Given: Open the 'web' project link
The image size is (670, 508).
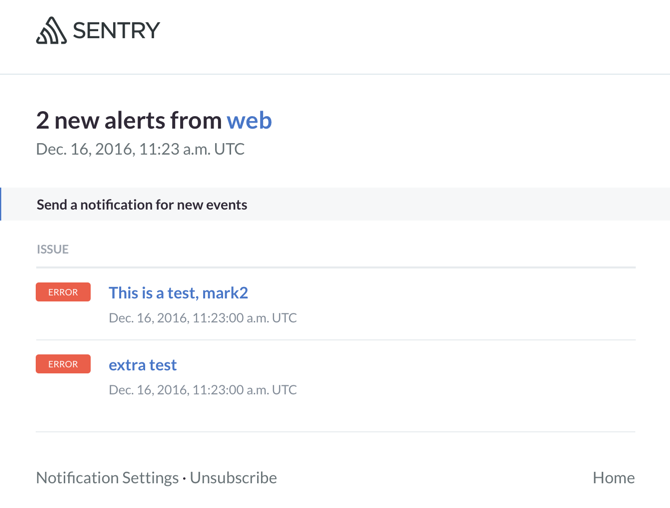Looking at the screenshot, I should point(249,120).
